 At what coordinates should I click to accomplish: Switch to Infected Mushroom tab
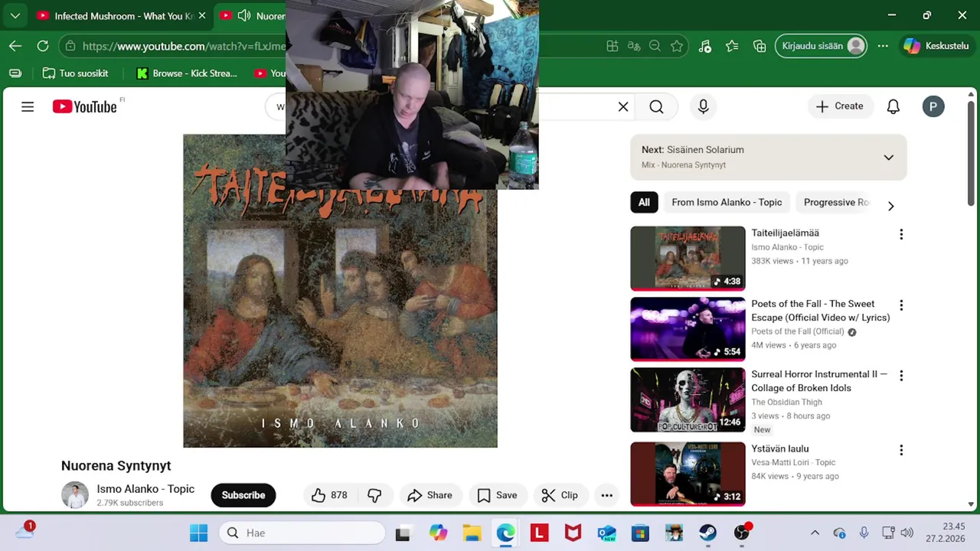pos(115,15)
